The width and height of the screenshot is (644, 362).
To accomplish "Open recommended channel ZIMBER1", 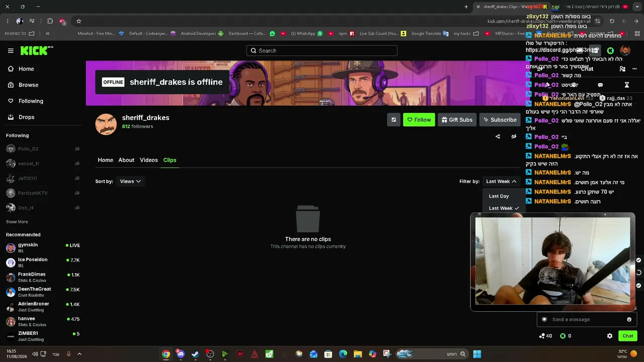I will click(x=43, y=336).
